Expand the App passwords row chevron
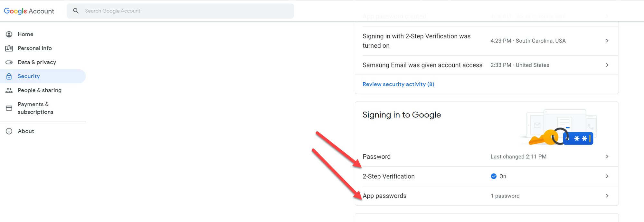Image resolution: width=644 pixels, height=222 pixels. (607, 196)
